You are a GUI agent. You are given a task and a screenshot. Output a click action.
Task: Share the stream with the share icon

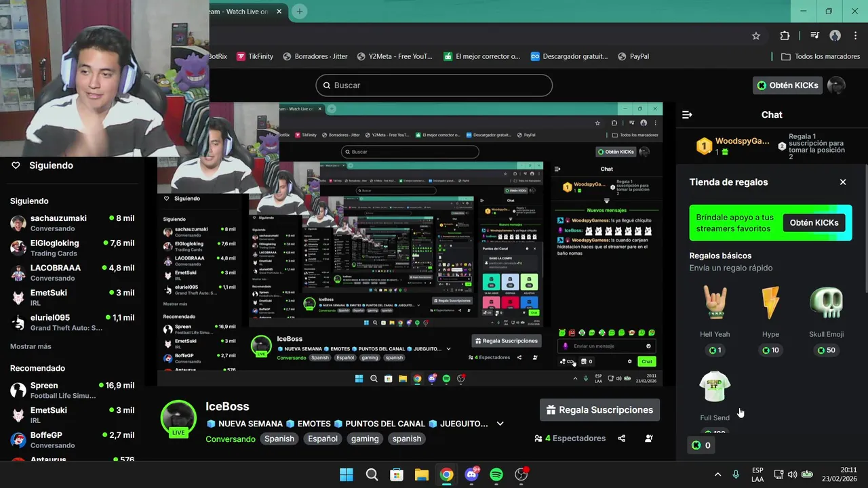622,439
